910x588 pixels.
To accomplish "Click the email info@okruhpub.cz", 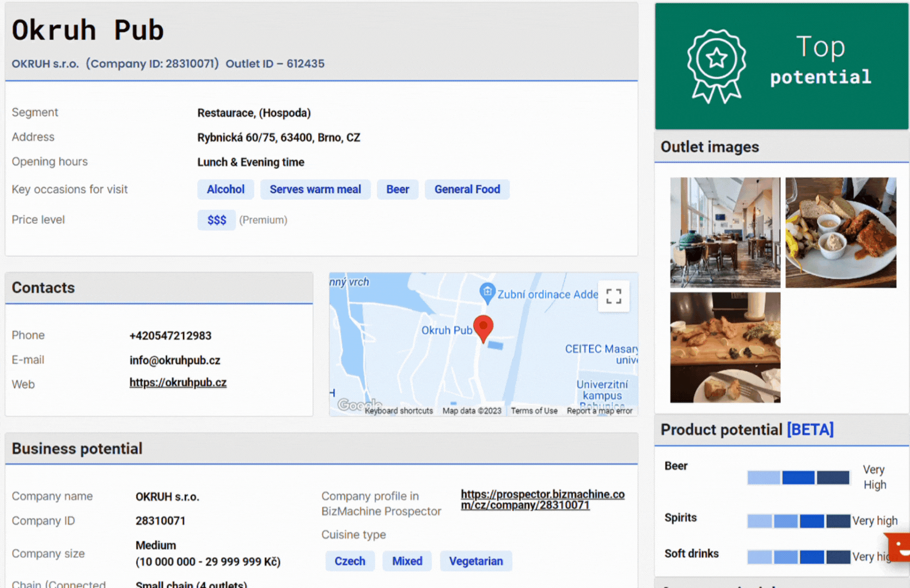I will pos(175,360).
